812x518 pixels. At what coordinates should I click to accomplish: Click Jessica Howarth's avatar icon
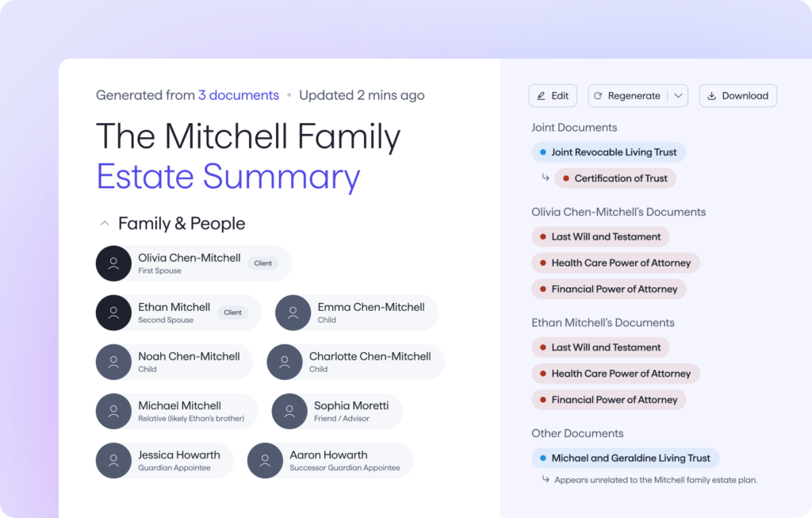(x=113, y=460)
